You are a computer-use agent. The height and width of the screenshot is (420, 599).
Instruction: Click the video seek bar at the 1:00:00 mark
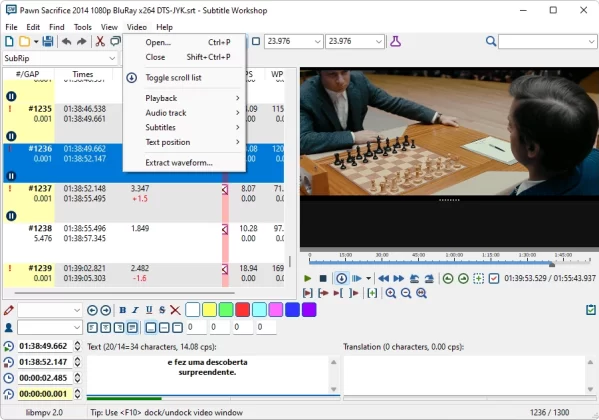point(454,262)
